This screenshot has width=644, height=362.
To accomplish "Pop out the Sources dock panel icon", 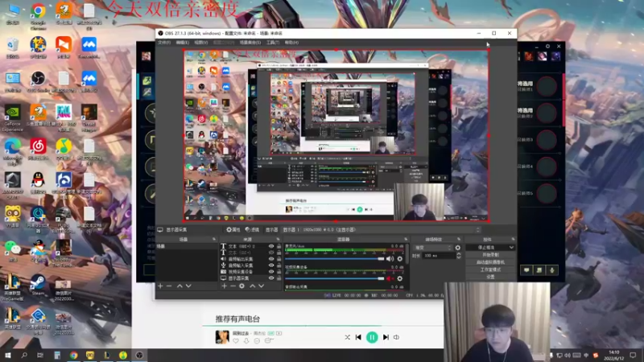I will point(278,239).
